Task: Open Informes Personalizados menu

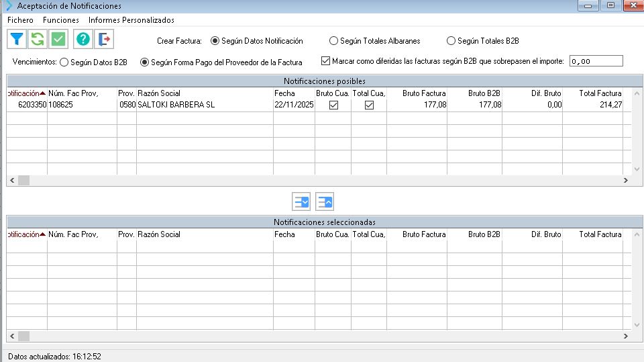Action: click(x=131, y=19)
